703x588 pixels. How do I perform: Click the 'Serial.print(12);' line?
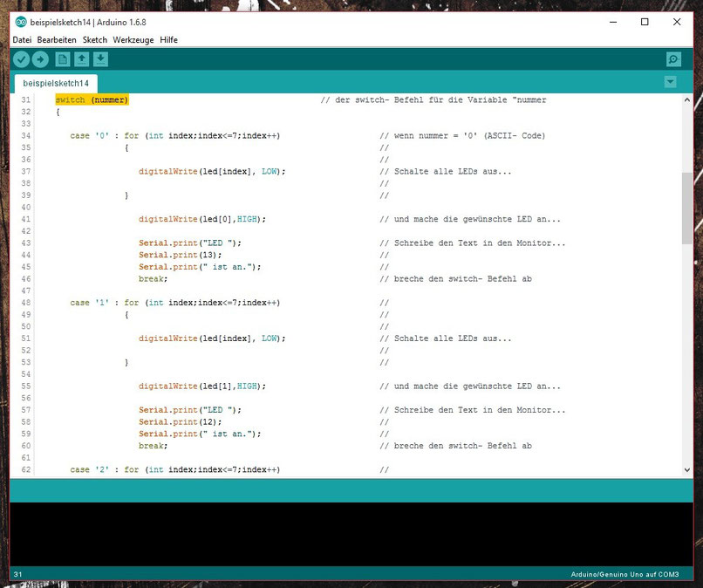tap(181, 422)
